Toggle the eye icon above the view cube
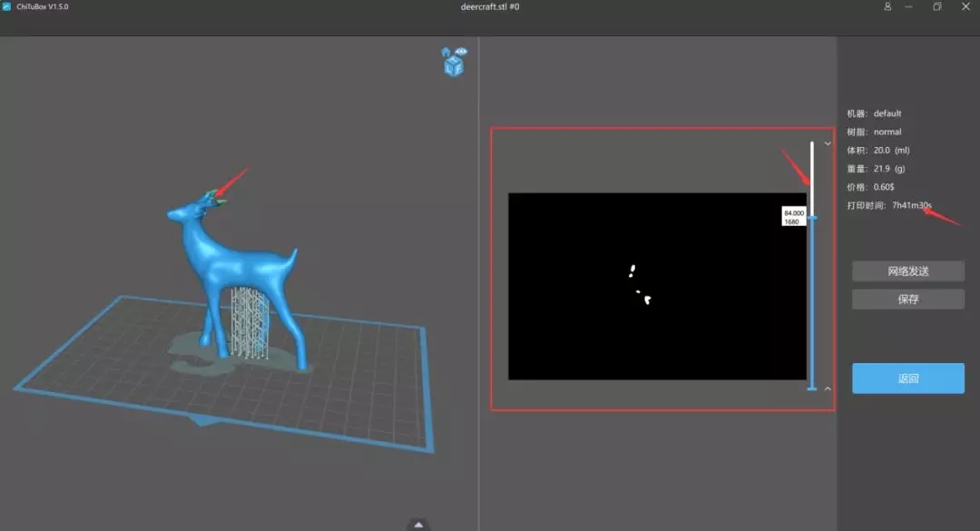Image resolution: width=980 pixels, height=531 pixels. tap(461, 52)
